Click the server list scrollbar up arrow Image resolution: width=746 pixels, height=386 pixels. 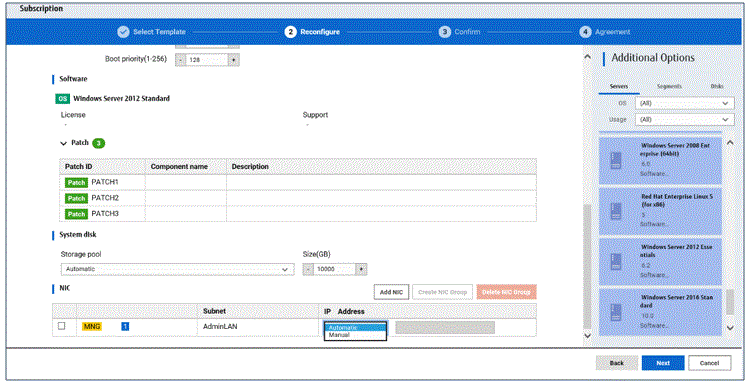coord(730,142)
